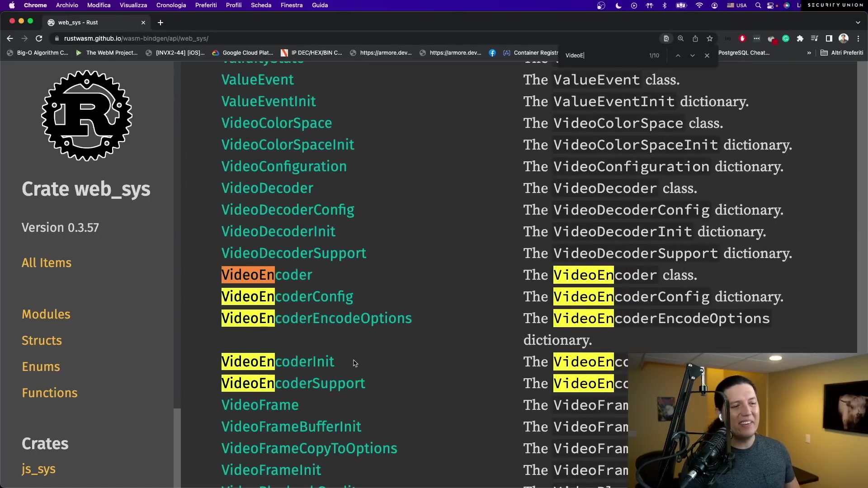Reload the page with refresh button
The image size is (868, 488).
[x=39, y=38]
